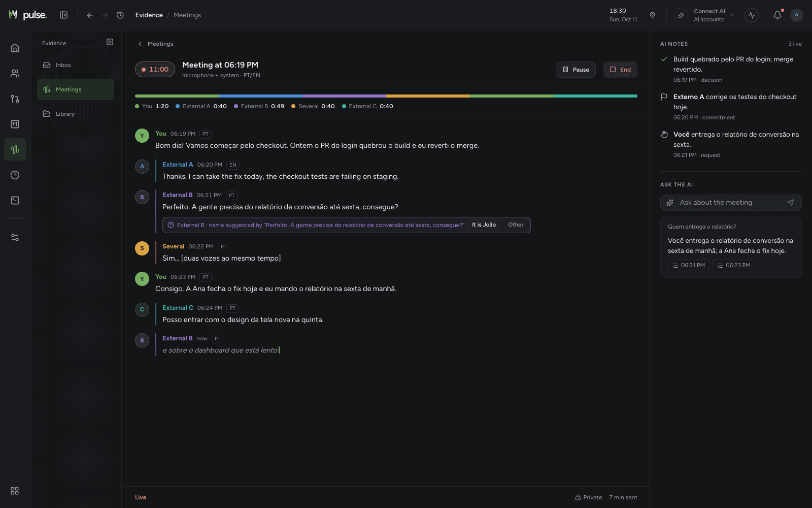Send the Ask AI question
The height and width of the screenshot is (508, 812).
pos(791,203)
